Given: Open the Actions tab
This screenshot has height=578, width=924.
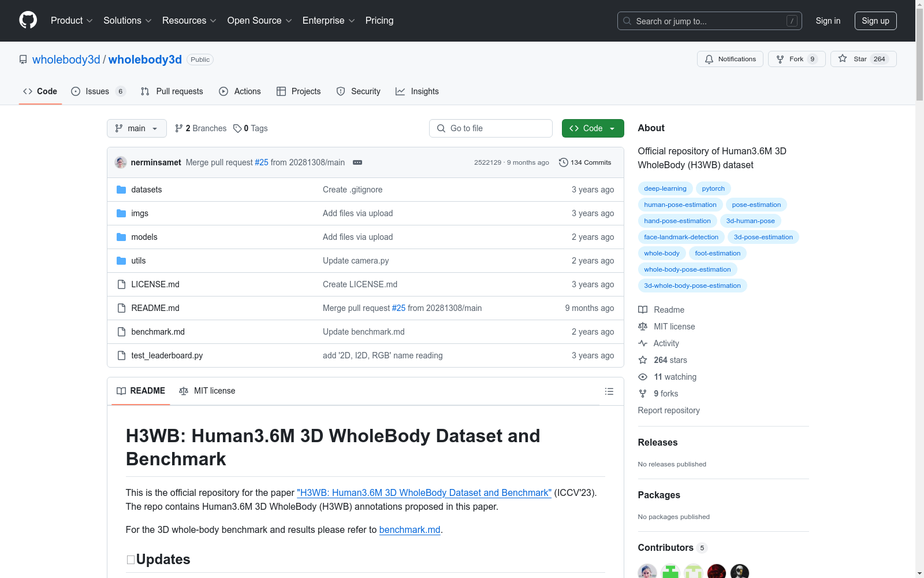Looking at the screenshot, I should [240, 91].
